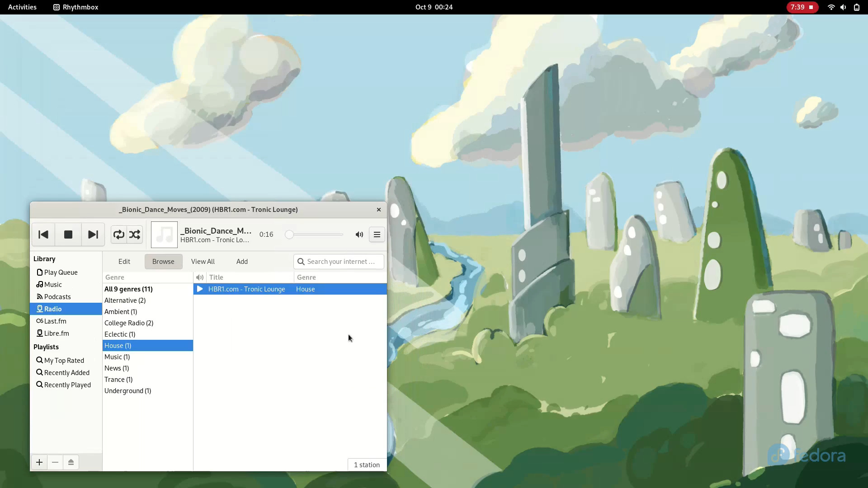Skip to the next track
This screenshot has height=488, width=868.
coord(93,235)
